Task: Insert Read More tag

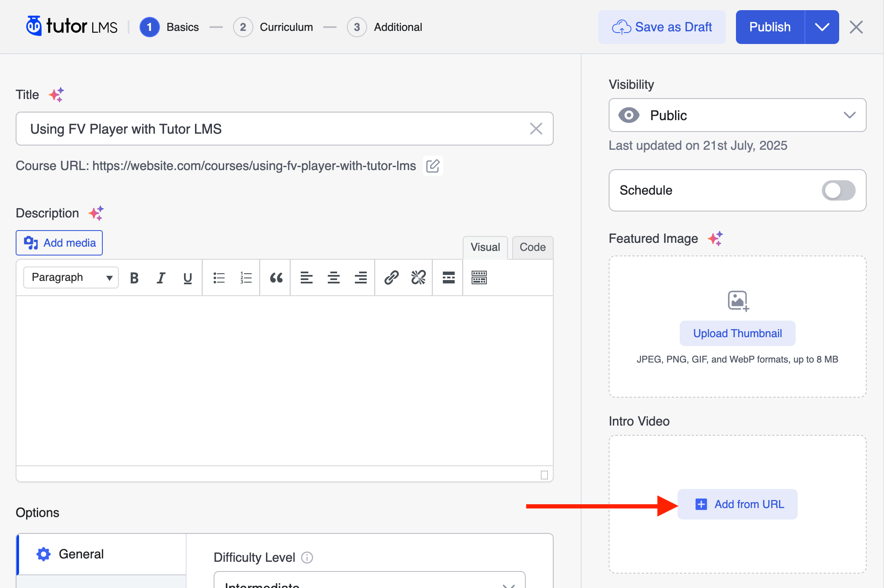Action: point(449,278)
